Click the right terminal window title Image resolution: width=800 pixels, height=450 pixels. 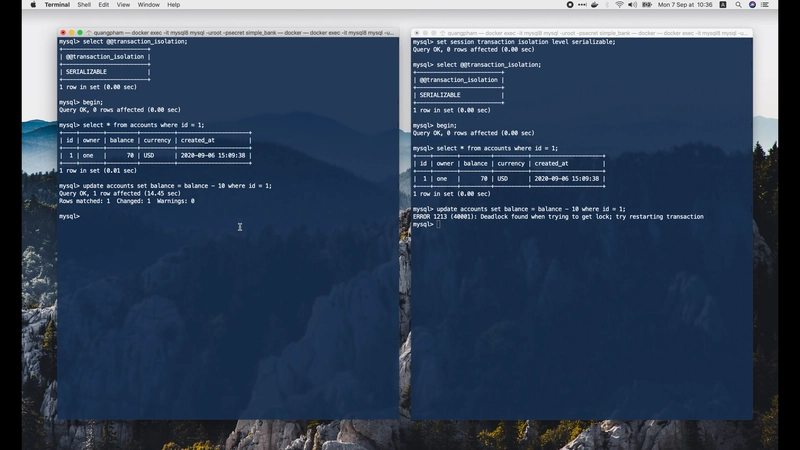(x=597, y=33)
